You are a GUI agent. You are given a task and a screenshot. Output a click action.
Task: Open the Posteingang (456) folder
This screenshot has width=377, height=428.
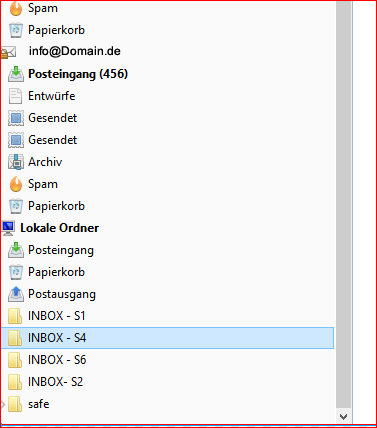[78, 74]
